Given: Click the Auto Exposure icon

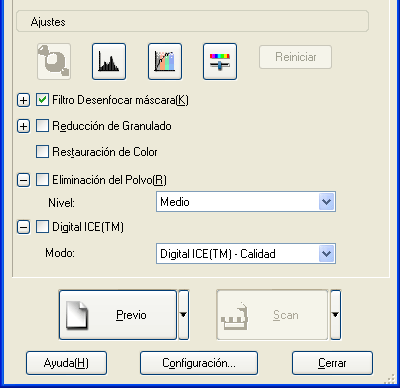Looking at the screenshot, I should tap(54, 61).
